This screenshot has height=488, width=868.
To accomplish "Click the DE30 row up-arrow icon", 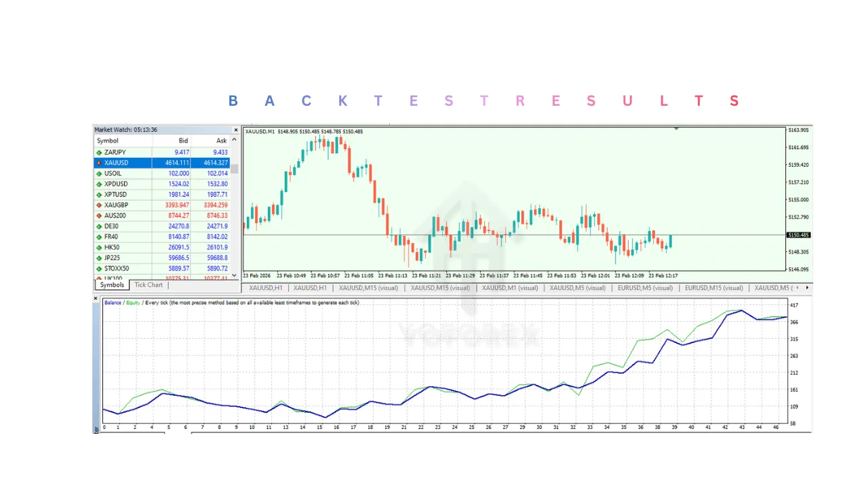I will [x=99, y=226].
